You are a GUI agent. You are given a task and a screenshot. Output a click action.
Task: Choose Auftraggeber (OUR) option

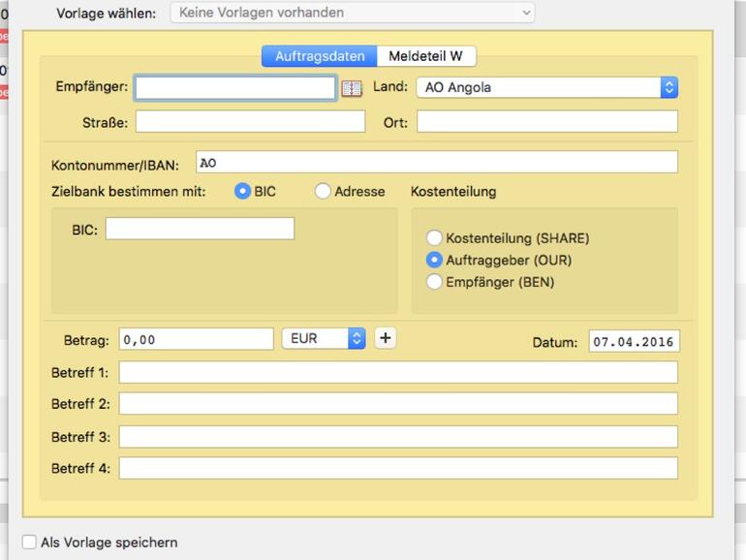[434, 260]
